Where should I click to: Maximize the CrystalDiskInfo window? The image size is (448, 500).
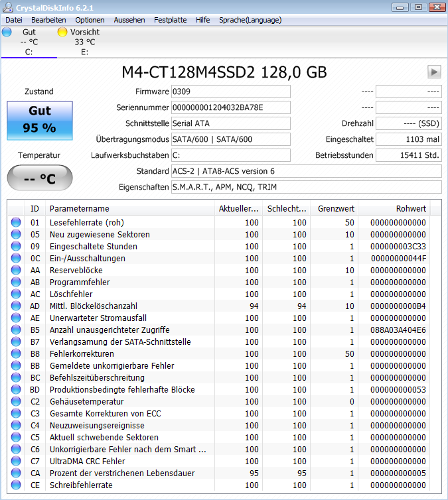click(x=419, y=7)
